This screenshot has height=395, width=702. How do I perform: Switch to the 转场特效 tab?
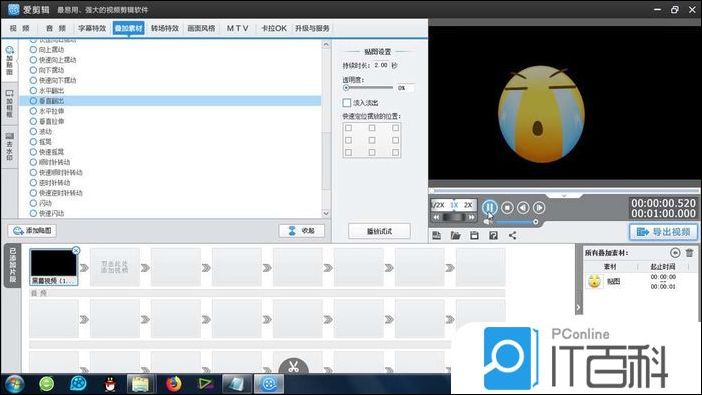point(165,28)
